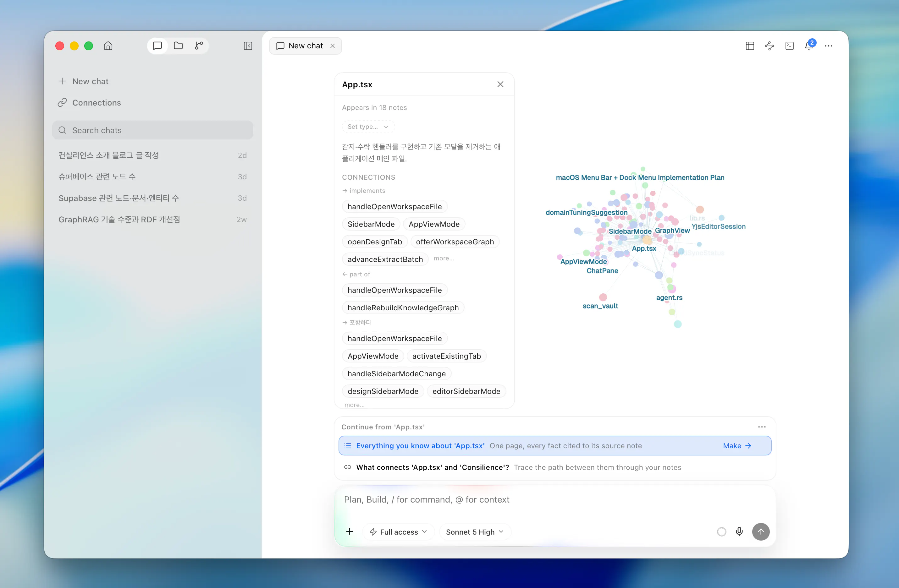This screenshot has height=588, width=899.
Task: Switch to the git branch view icon
Action: 199,46
